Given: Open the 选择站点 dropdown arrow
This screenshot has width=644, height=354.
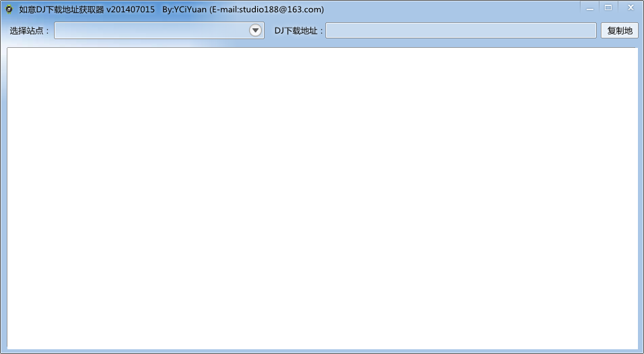Looking at the screenshot, I should pos(255,30).
